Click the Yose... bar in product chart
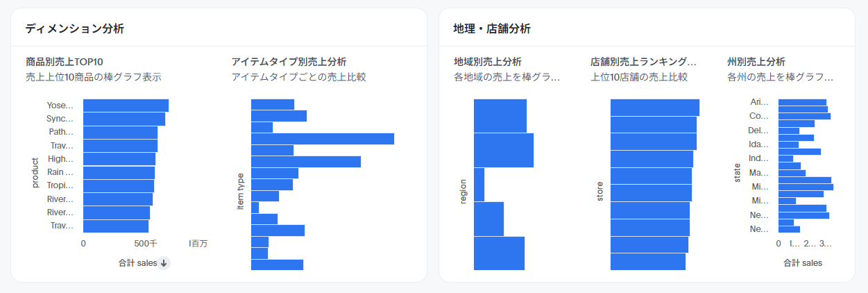The width and height of the screenshot is (868, 293). (x=126, y=106)
